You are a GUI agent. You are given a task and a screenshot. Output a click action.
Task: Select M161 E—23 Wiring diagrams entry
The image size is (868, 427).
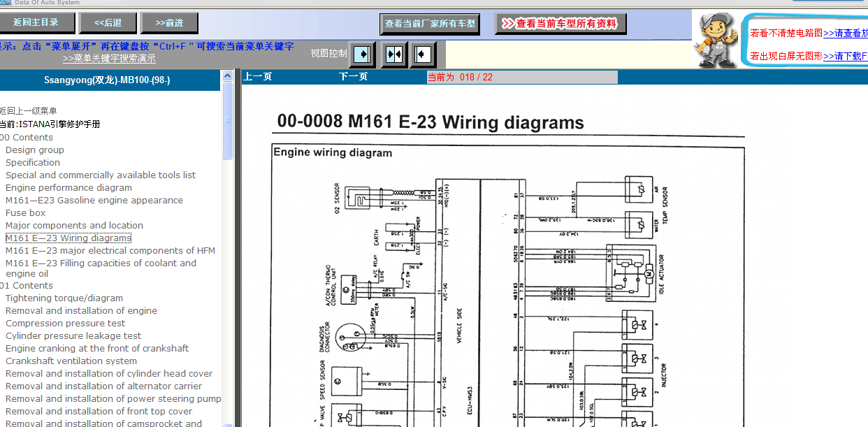click(x=68, y=238)
